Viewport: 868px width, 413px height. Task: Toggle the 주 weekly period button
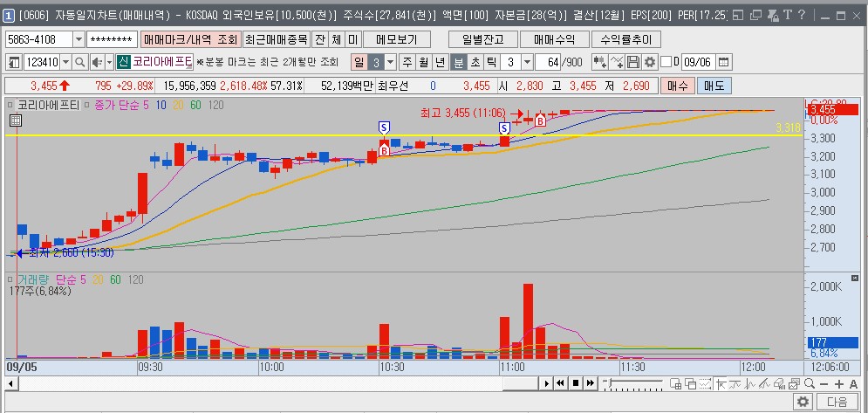coord(407,62)
